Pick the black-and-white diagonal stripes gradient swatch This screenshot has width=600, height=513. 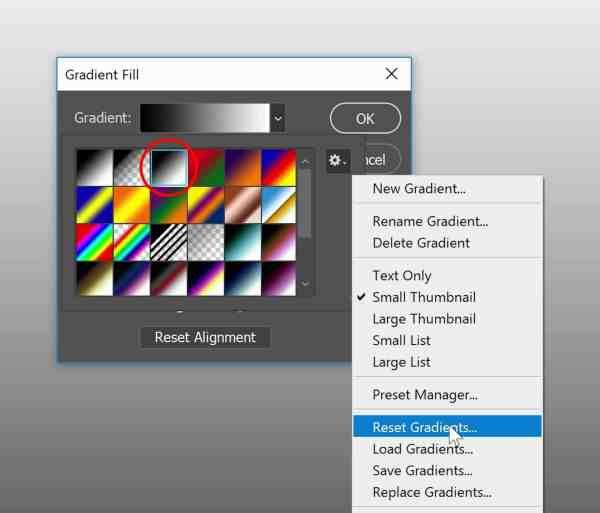169,243
